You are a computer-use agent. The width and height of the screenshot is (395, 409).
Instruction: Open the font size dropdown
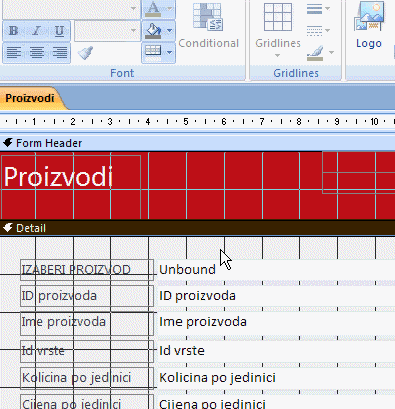(133, 31)
